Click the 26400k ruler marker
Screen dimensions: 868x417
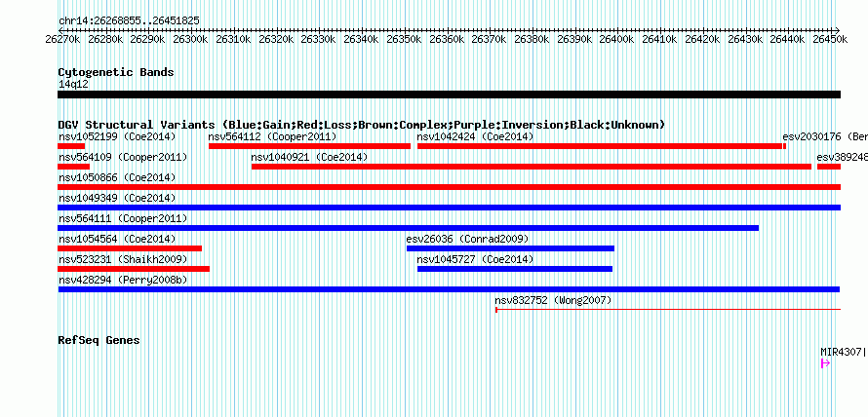616,39
